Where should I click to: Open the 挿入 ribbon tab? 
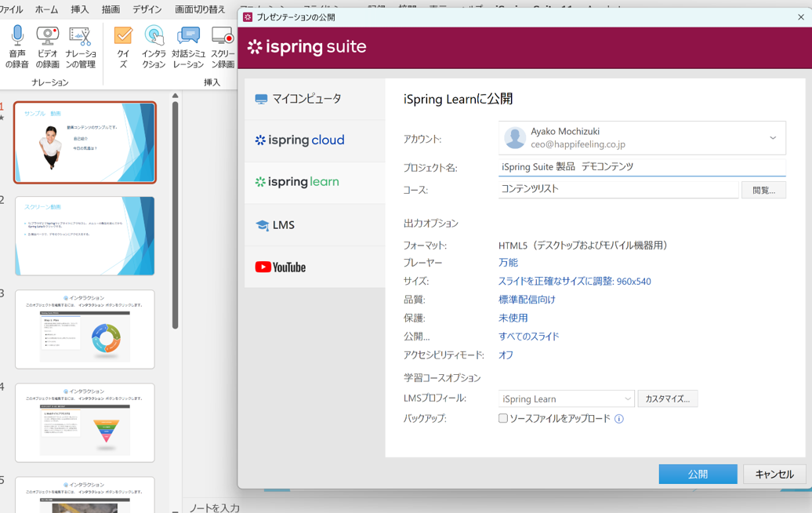tap(80, 9)
